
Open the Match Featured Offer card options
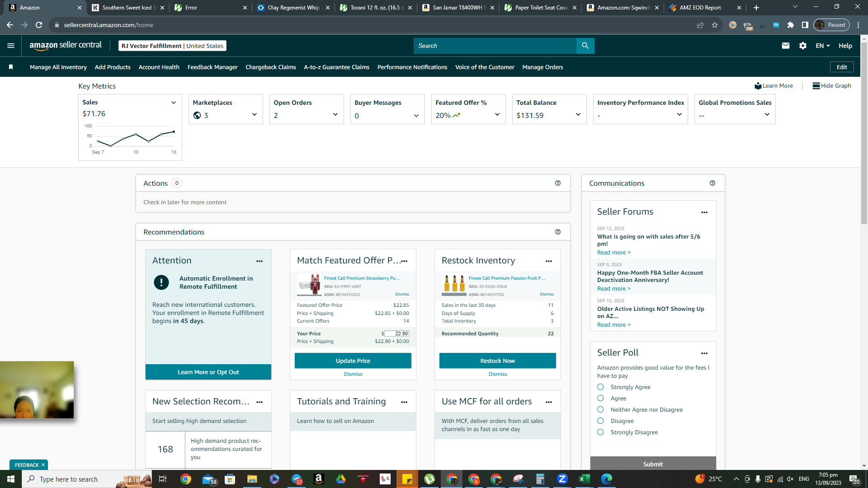[404, 261]
